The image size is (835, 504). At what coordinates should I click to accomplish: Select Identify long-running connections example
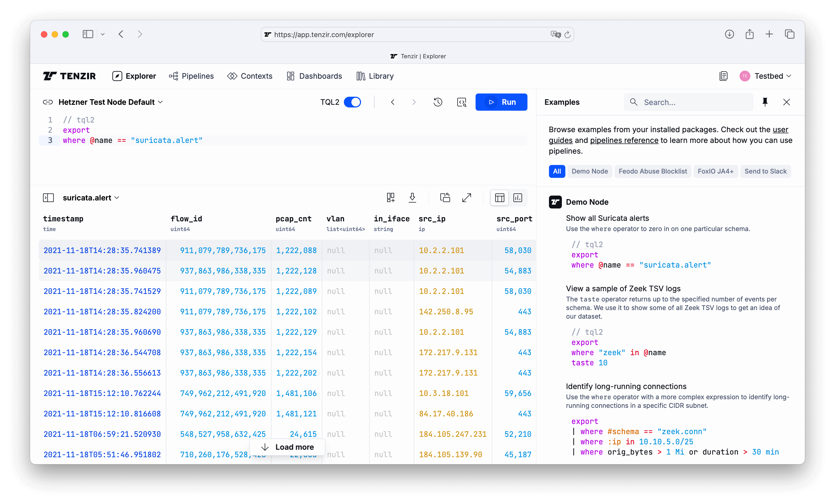(626, 387)
